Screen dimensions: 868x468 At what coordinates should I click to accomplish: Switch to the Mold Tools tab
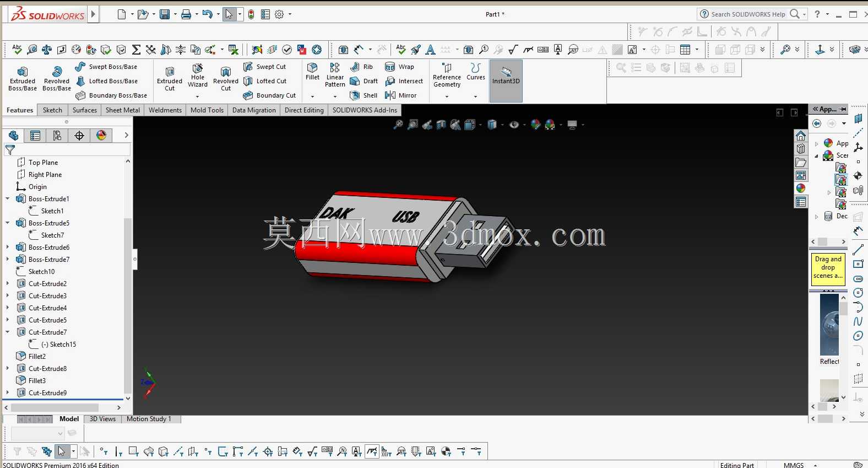point(207,110)
